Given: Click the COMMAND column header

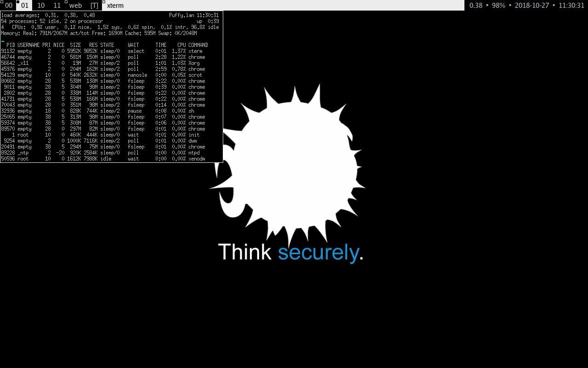Looking at the screenshot, I should click(198, 45).
